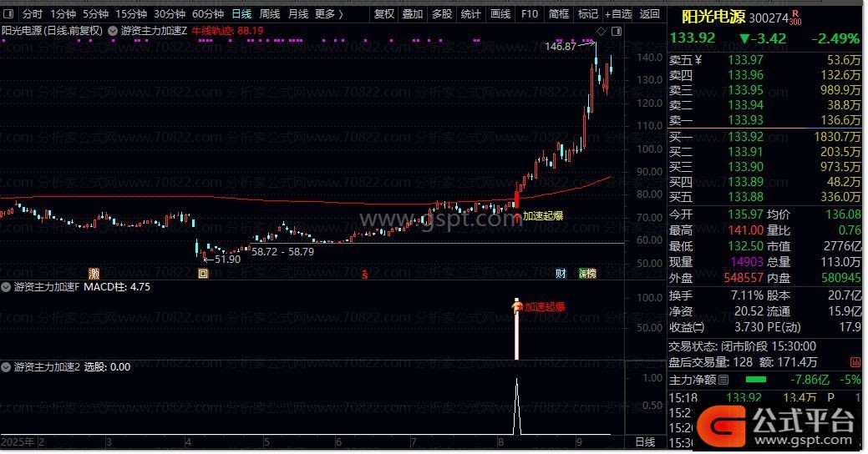Open the 统计 statistics tool
The image size is (868, 454).
[470, 14]
